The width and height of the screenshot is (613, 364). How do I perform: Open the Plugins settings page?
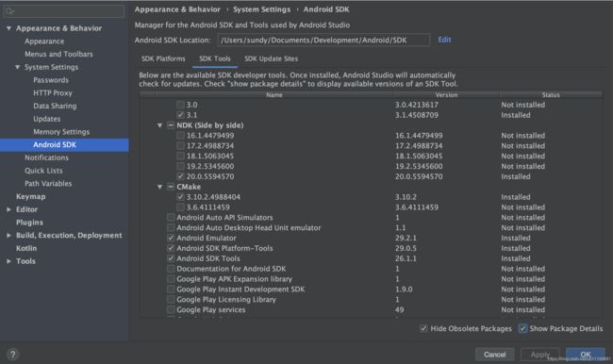[29, 223]
